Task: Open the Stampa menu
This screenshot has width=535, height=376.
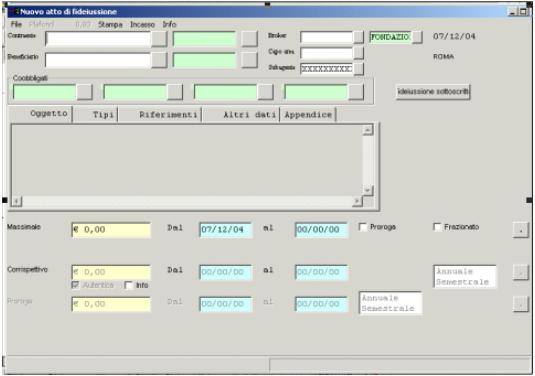Action: pos(110,25)
